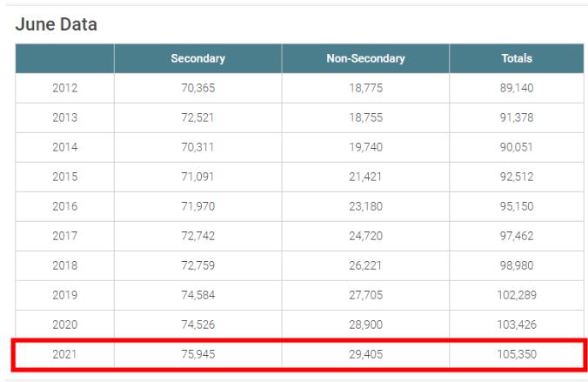Click Secondary value 75,945 for 2021
Viewport: 588px width, 382px height.
(x=197, y=354)
